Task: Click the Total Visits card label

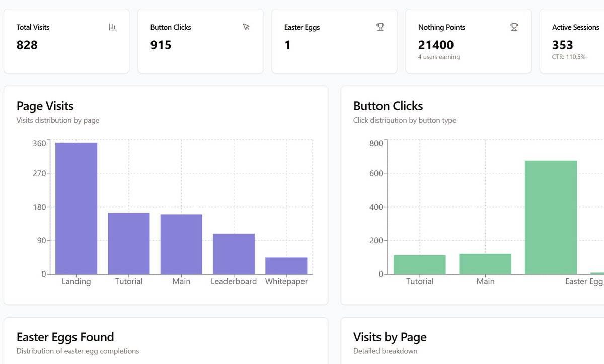Action: click(33, 27)
